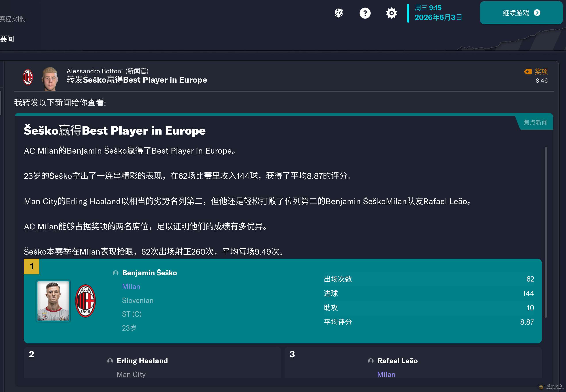Viewport: 566px width, 392px height.
Task: Open the Benjamin Šeško name link in winner card
Action: pyautogui.click(x=149, y=273)
